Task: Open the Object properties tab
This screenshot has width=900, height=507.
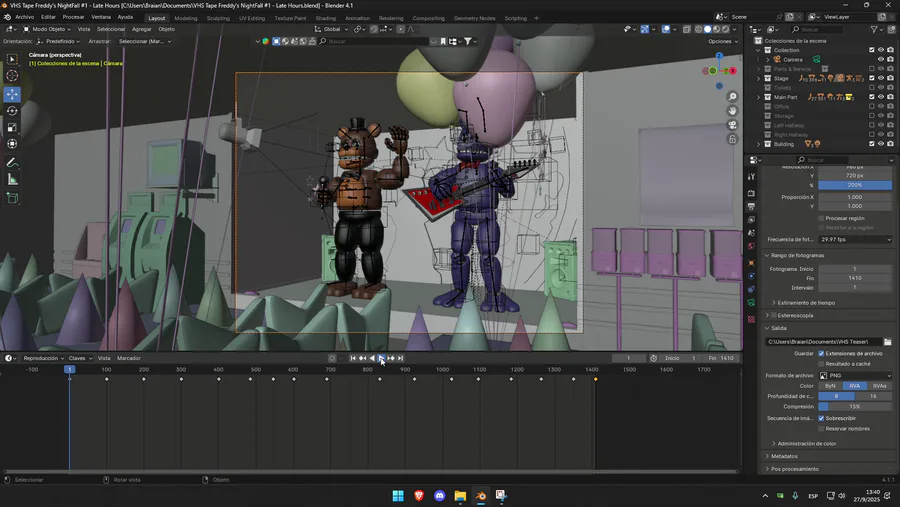Action: click(x=751, y=263)
